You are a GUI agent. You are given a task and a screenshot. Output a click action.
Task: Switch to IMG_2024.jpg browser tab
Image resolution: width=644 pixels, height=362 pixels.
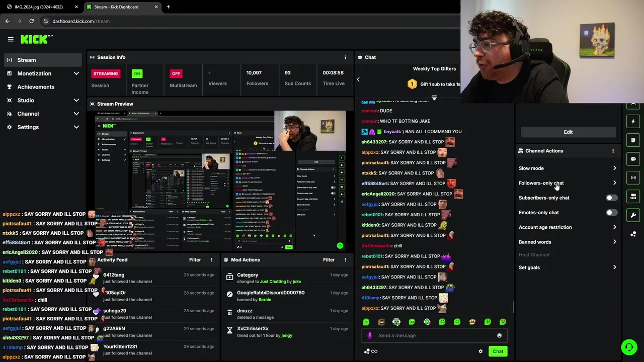[42, 7]
